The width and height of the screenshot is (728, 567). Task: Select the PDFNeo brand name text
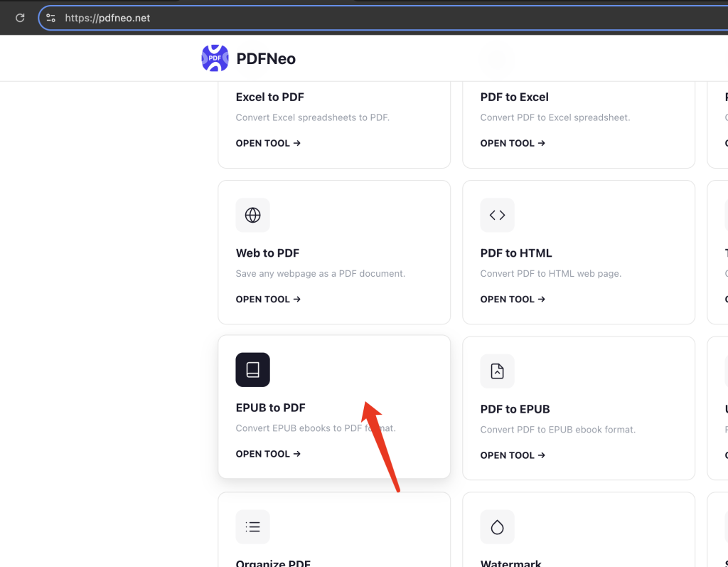coord(266,58)
